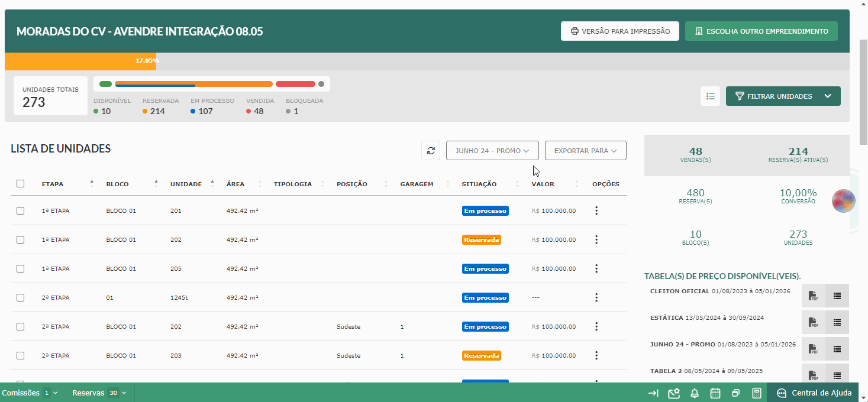
Task: Expand the Reservas dropdown in bottom bar
Action: pyautogui.click(x=99, y=393)
